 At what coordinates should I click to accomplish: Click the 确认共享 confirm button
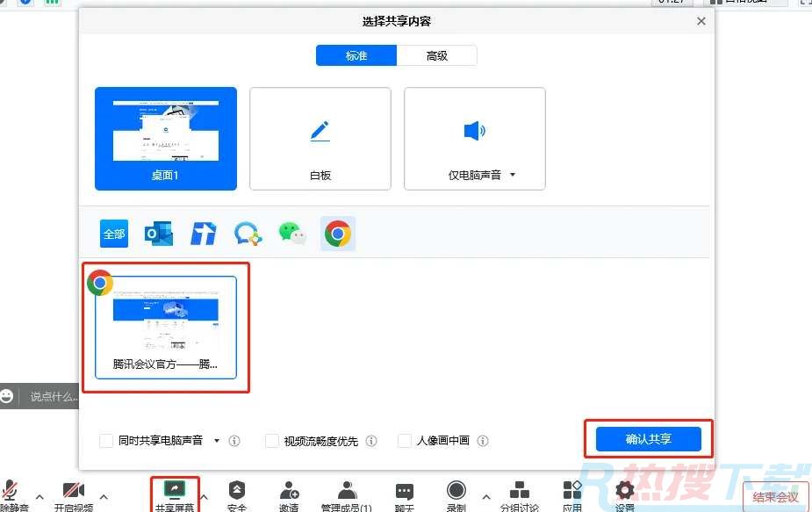click(x=648, y=438)
